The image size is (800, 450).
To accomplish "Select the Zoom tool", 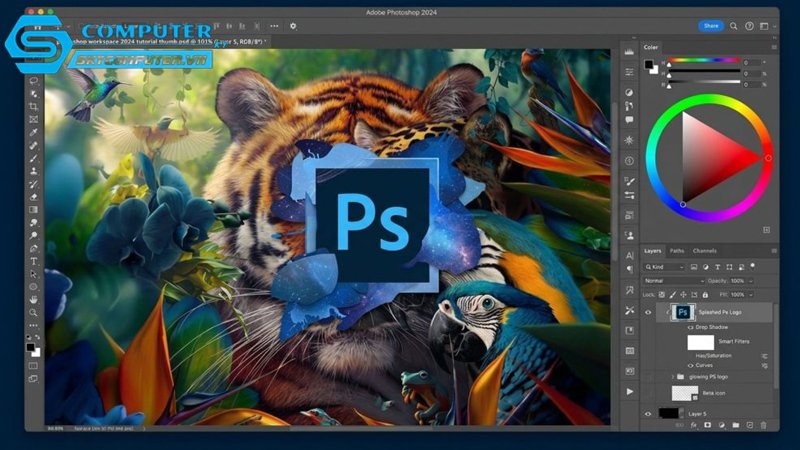I will point(34,312).
